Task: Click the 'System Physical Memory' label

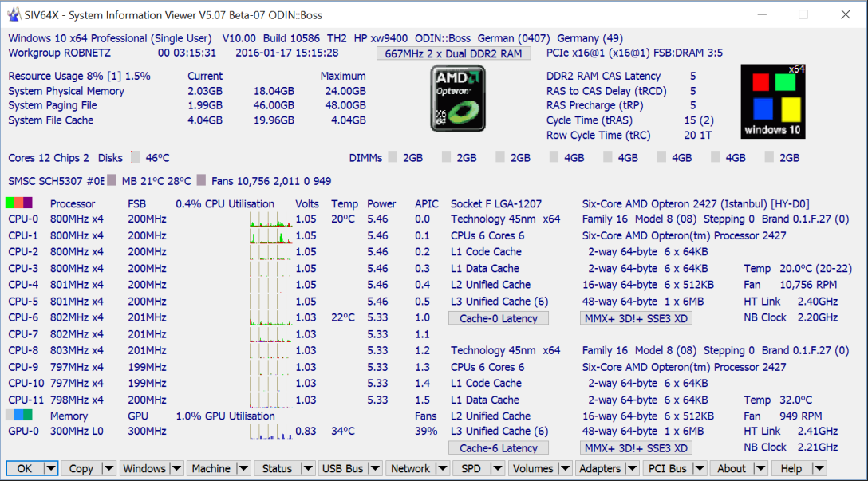Action: point(66,91)
